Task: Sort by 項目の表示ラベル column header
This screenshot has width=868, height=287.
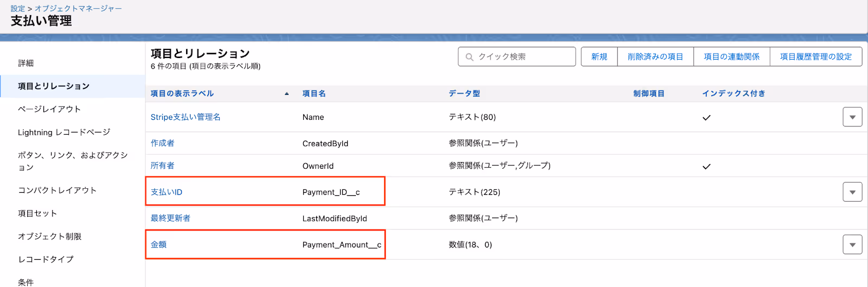Action: tap(182, 94)
